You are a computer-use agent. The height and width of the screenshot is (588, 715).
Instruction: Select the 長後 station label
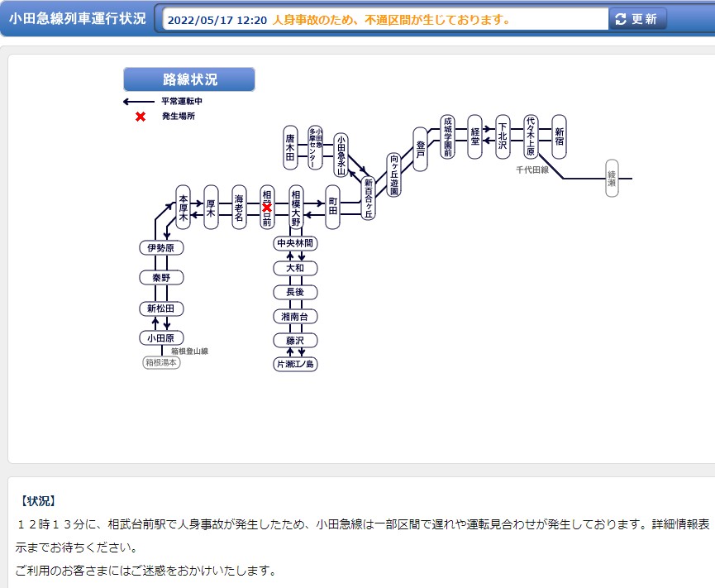(295, 292)
